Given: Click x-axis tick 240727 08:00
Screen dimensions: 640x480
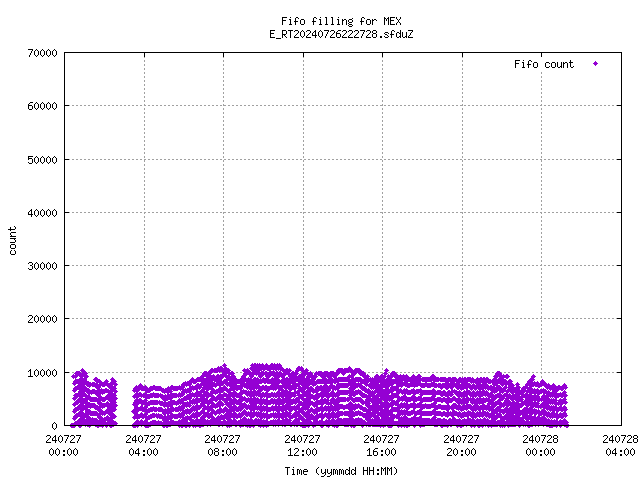Looking at the screenshot, I should point(222,446).
